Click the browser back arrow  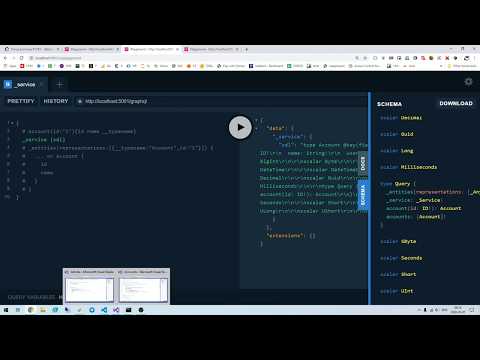[x=5, y=58]
